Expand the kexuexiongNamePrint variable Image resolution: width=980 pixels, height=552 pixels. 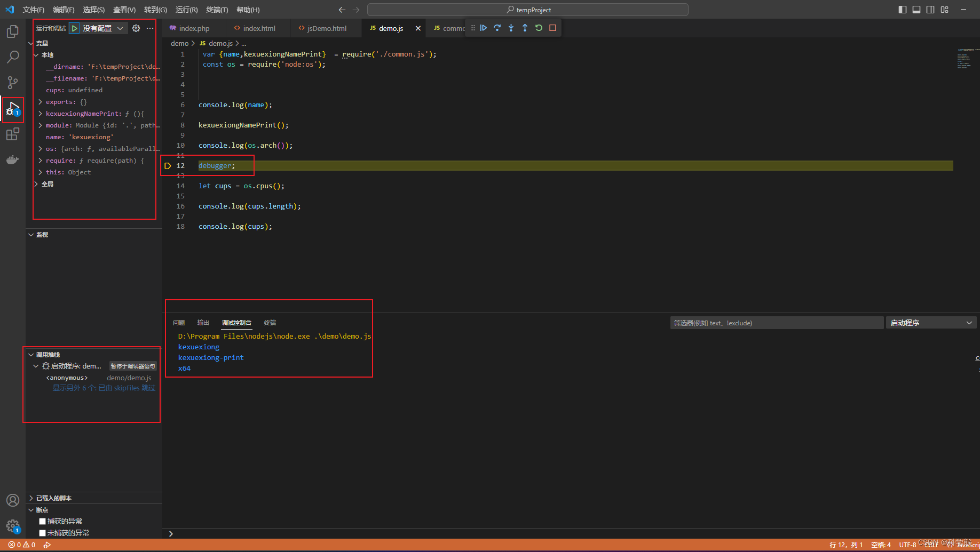[x=40, y=114]
